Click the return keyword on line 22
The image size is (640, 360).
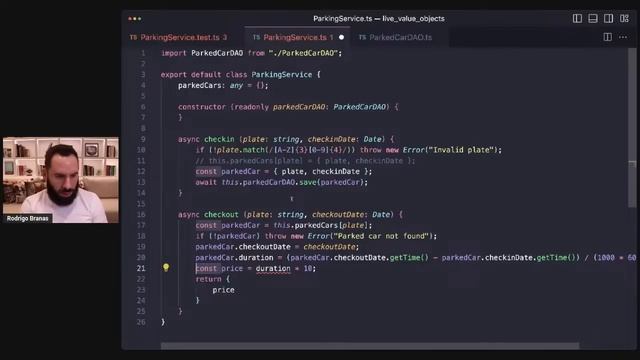pyautogui.click(x=208, y=279)
